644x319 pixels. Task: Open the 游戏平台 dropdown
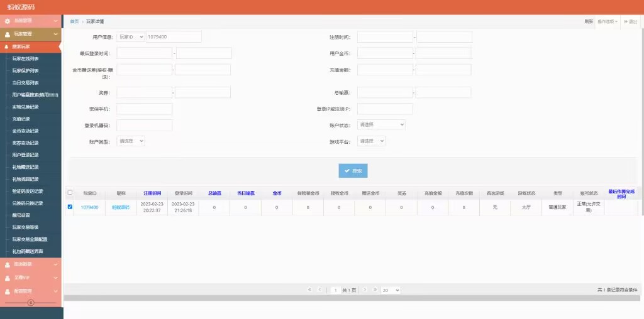(x=371, y=141)
